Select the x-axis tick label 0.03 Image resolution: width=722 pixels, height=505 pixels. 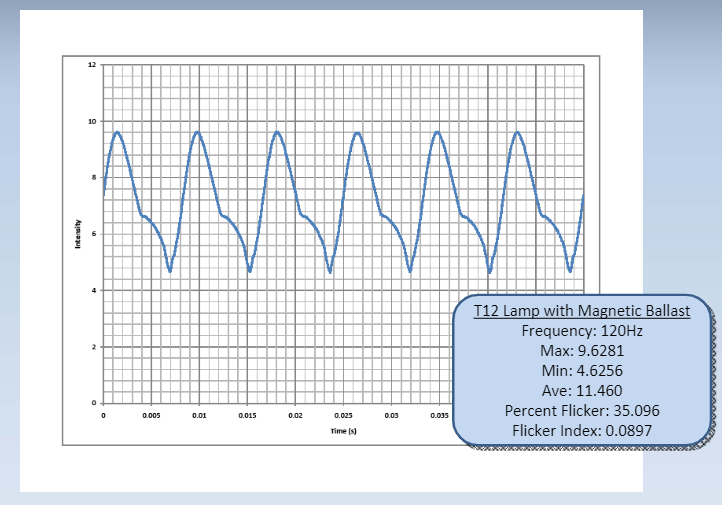(x=391, y=415)
